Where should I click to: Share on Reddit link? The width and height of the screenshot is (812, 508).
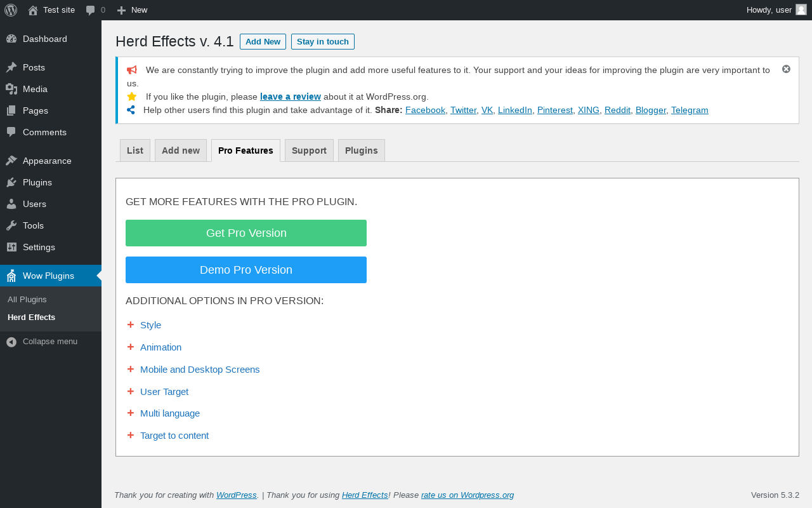coord(617,110)
